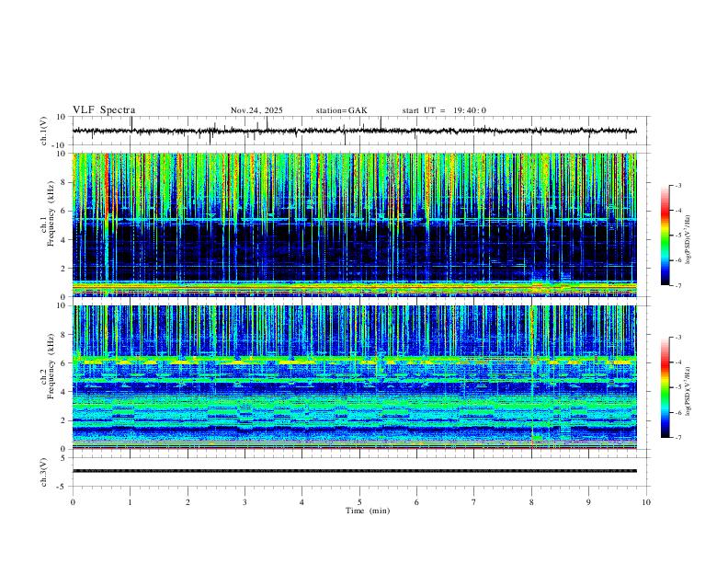The width and height of the screenshot is (728, 563).
Task: Click tick label "1" on the Time axis
Action: click(130, 502)
